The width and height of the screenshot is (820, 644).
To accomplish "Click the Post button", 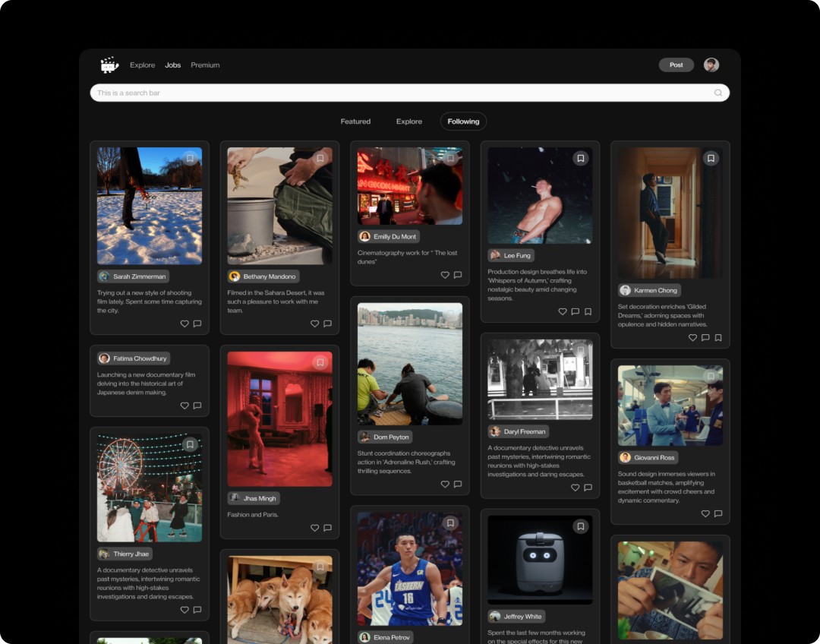I will 676,65.
